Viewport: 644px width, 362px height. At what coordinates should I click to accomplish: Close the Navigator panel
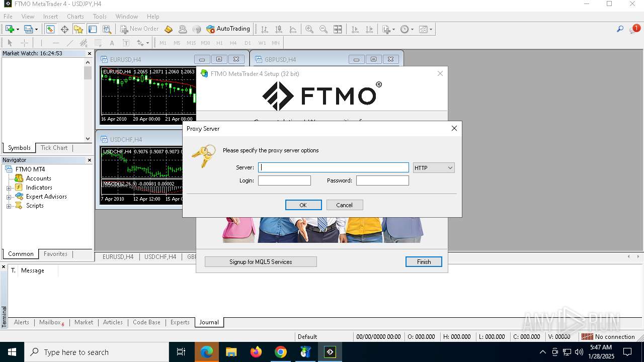[x=90, y=160]
